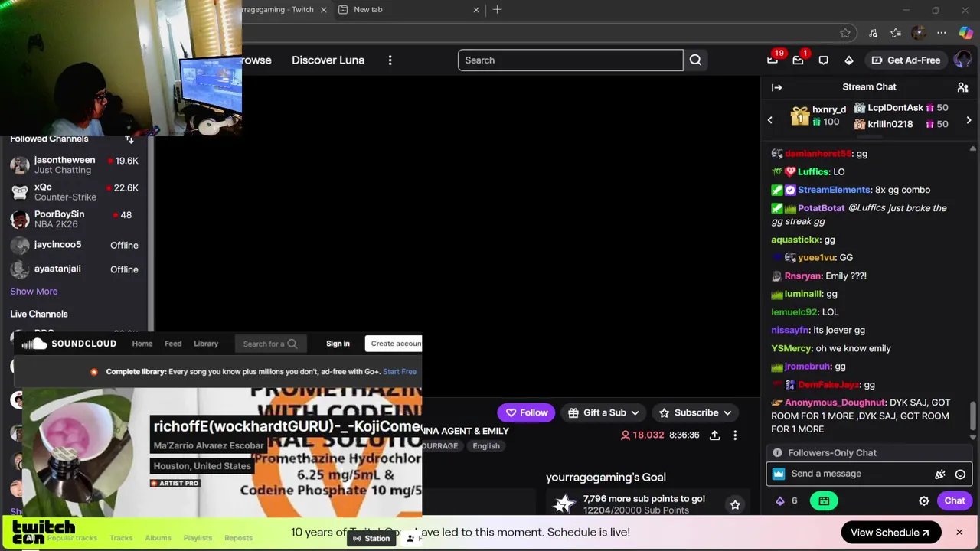Select the offline ayaatanjali channel
980x551 pixels.
[75, 269]
